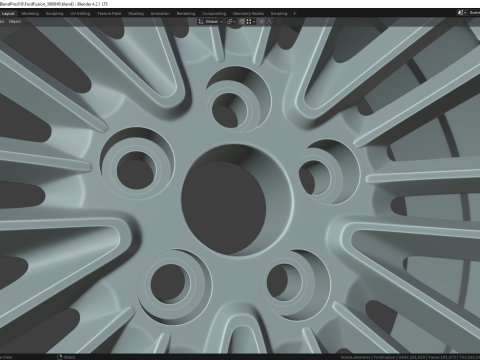Switch to the Layout workspace tab
The height and width of the screenshot is (360, 480).
tap(8, 14)
